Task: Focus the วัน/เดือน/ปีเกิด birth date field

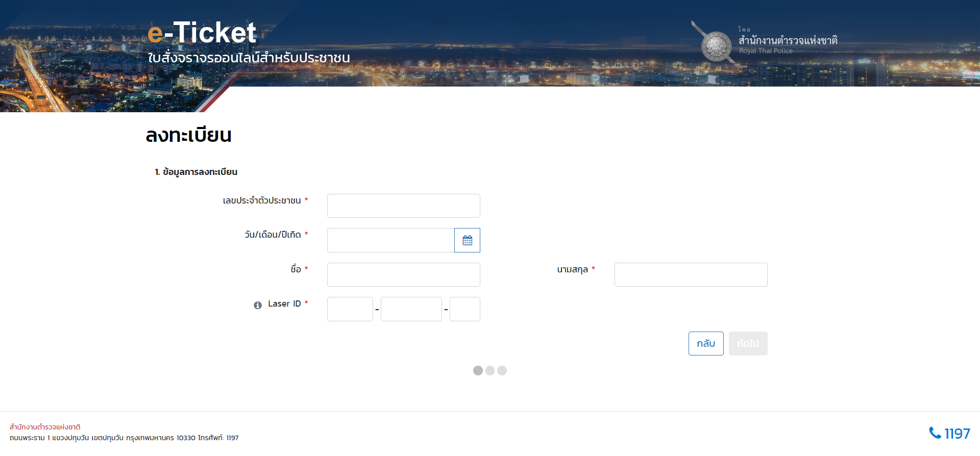Action: 390,240
